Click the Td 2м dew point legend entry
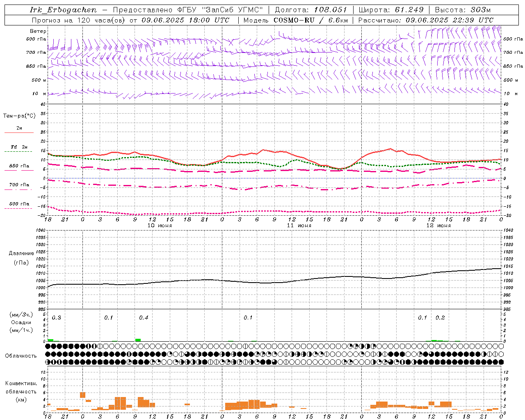525x420 pixels. point(19,147)
